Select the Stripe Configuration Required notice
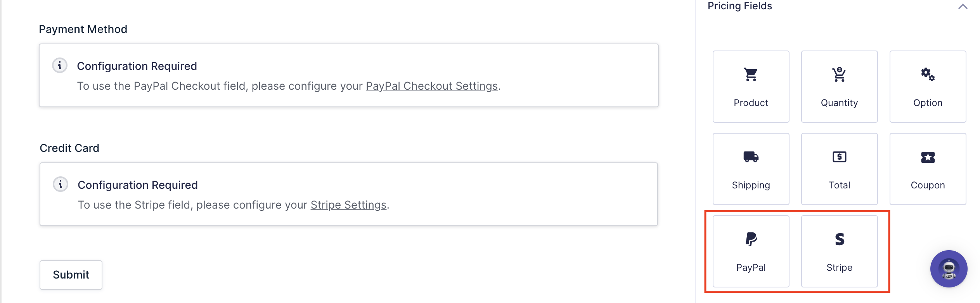The width and height of the screenshot is (980, 303). (348, 194)
